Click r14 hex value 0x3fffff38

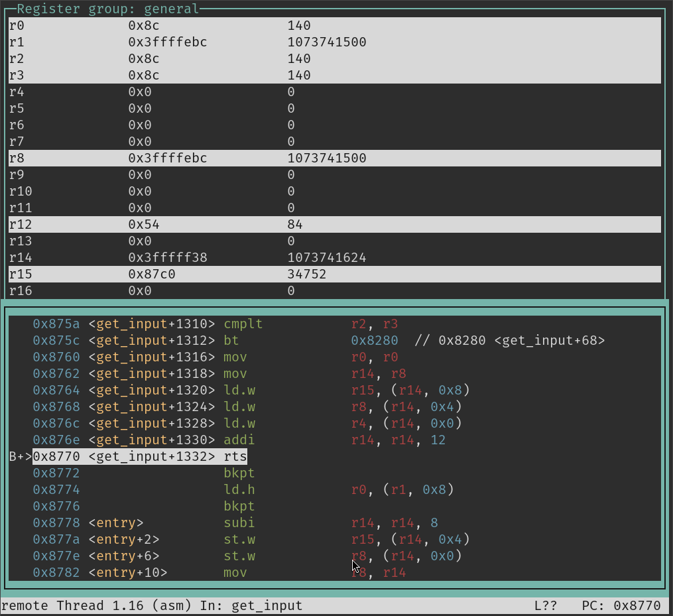pos(167,257)
